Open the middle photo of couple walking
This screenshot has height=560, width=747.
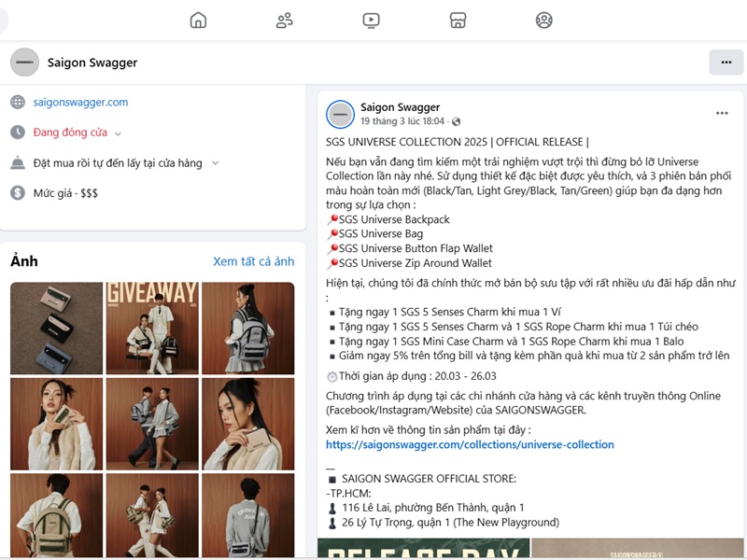point(152,424)
